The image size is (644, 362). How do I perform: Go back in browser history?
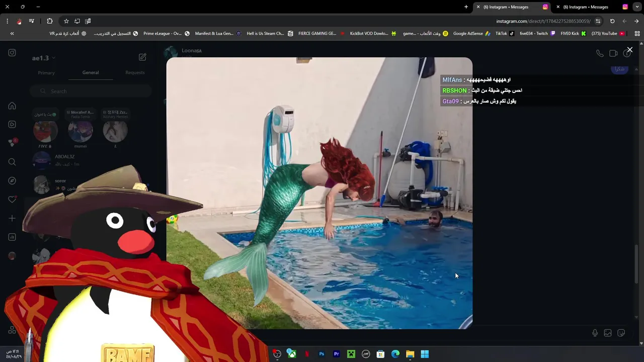click(636, 21)
